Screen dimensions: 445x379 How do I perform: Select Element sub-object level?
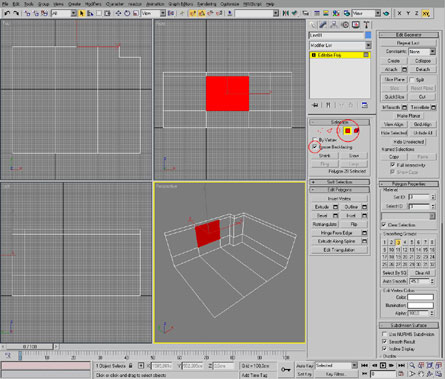click(x=356, y=131)
